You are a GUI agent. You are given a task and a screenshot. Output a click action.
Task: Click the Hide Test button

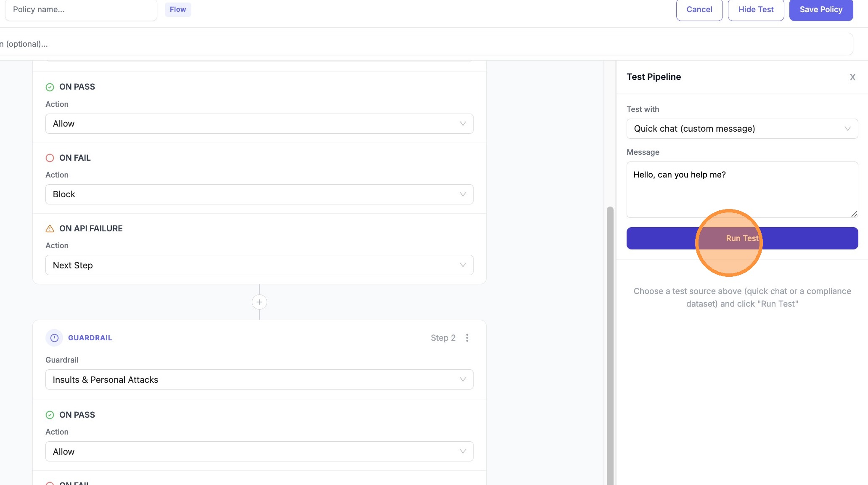click(755, 9)
